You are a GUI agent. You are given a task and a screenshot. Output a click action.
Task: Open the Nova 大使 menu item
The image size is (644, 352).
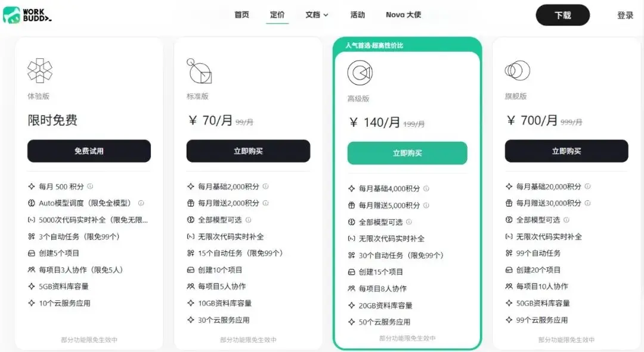(x=403, y=15)
